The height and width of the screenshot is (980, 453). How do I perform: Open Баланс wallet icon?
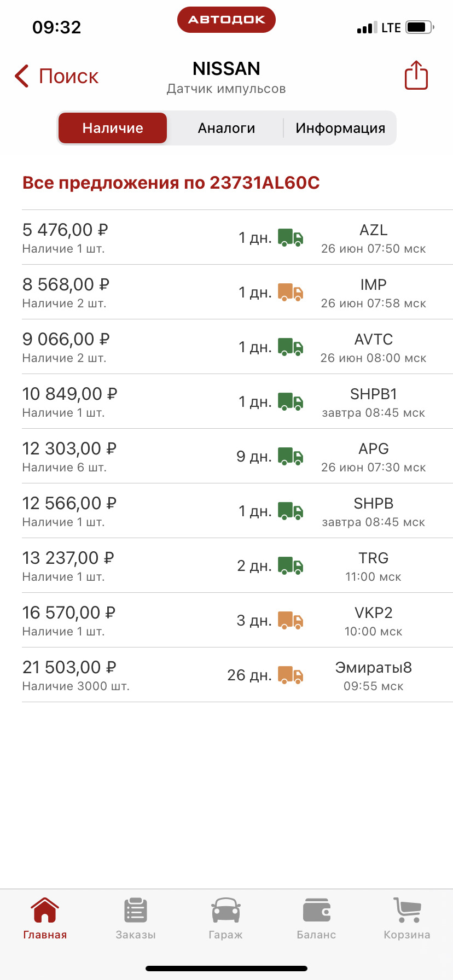point(317,911)
